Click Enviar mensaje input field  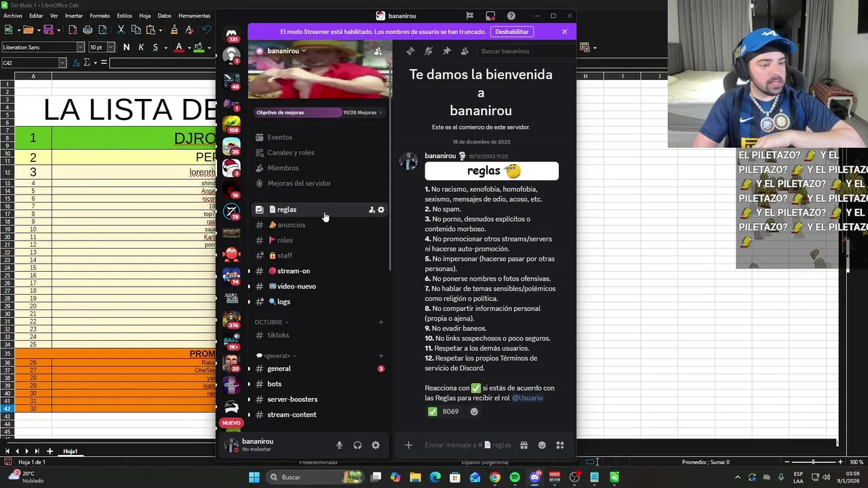pyautogui.click(x=468, y=445)
